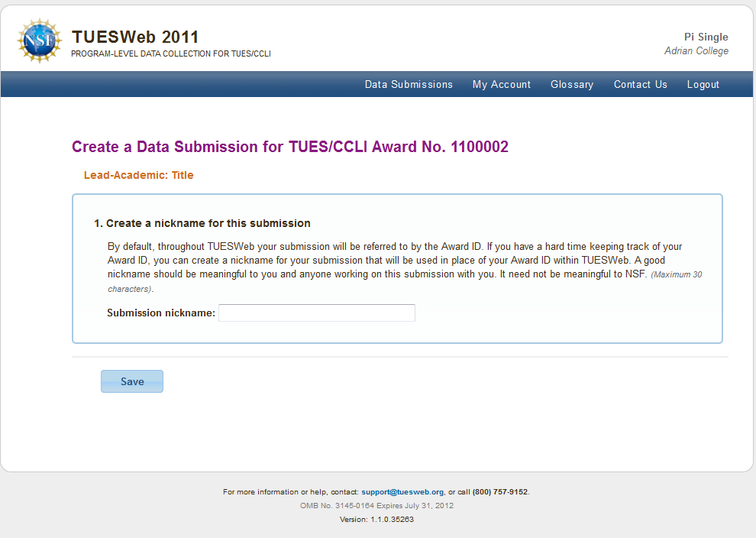
Task: Click the OMB No. 3145-0164 text
Action: click(x=337, y=506)
